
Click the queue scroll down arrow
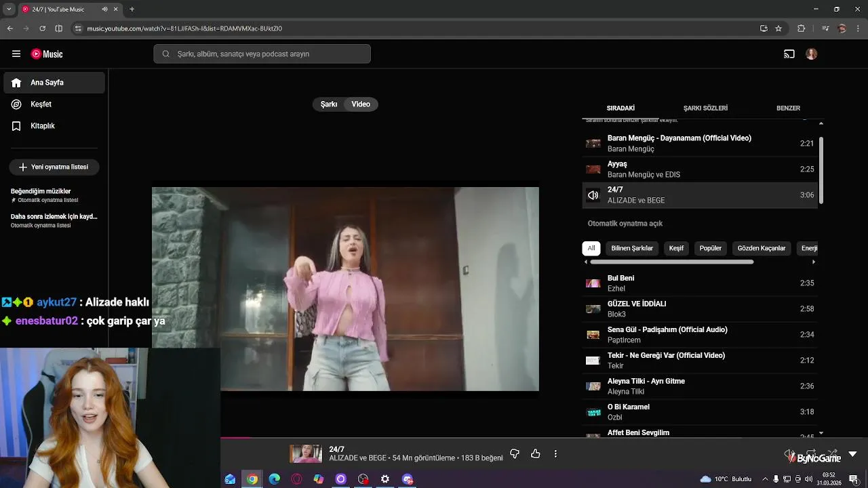coord(821,433)
